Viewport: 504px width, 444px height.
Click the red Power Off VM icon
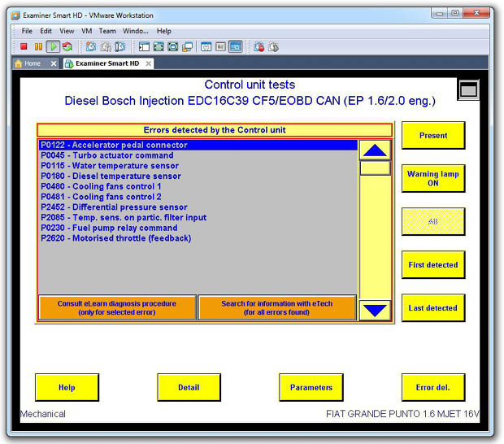(24, 47)
